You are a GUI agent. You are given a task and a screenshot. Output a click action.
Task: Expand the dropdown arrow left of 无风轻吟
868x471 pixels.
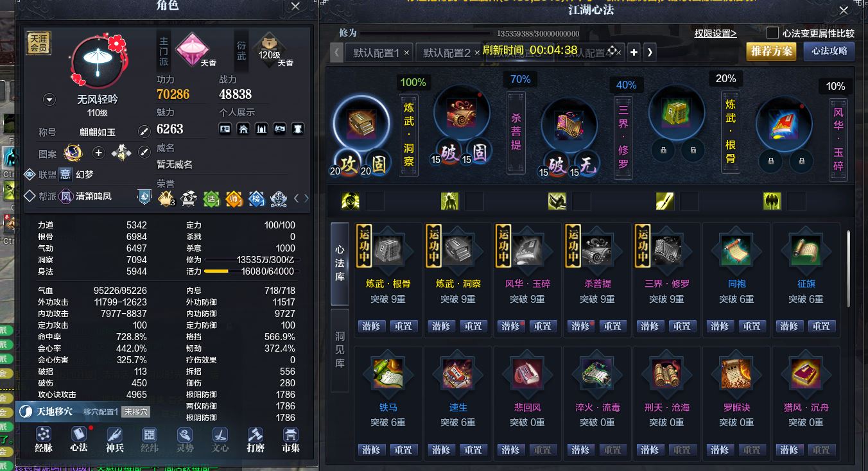point(49,100)
